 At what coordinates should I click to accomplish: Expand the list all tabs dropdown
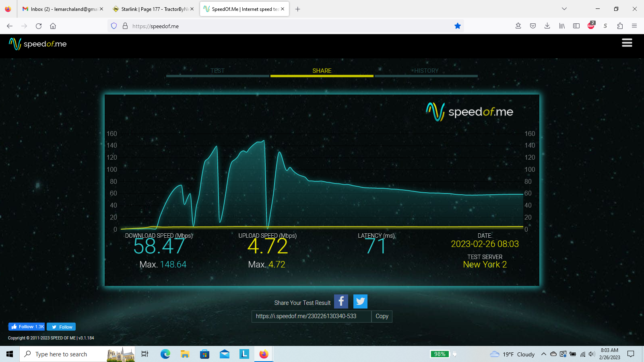pos(564,9)
